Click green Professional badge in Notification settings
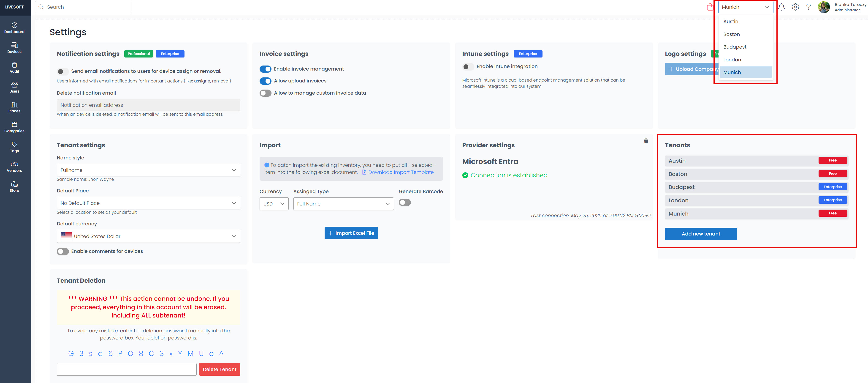This screenshot has height=383, width=868. [x=138, y=54]
